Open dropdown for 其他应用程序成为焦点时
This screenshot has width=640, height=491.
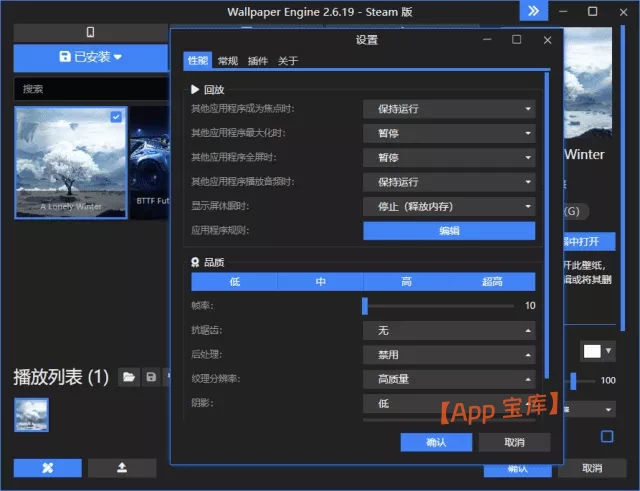coord(449,109)
